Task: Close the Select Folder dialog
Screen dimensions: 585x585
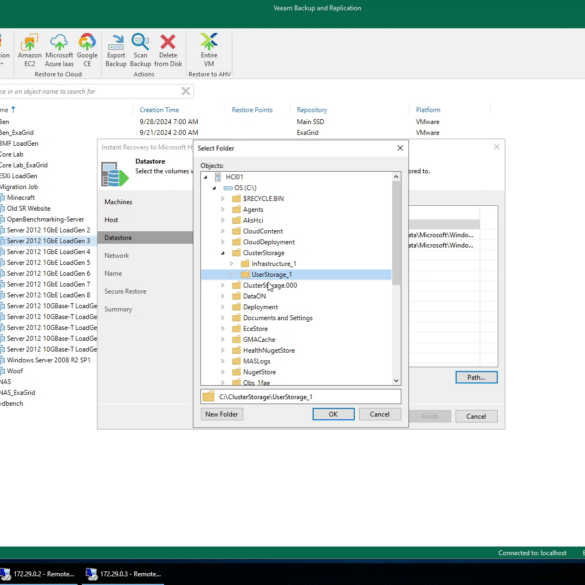Action: 400,148
